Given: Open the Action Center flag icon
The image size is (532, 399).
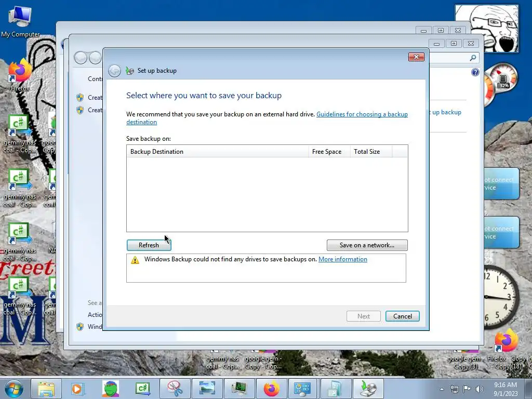Looking at the screenshot, I should [467, 389].
